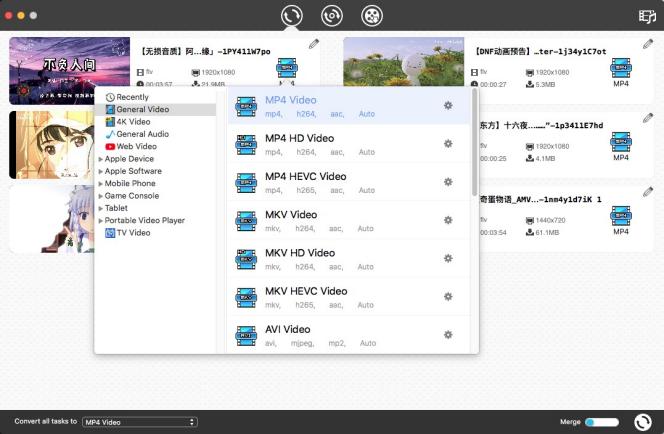The height and width of the screenshot is (434, 664).
Task: Edit the 奇蛋物语_AMV task with pencil icon
Action: pyautogui.click(x=647, y=192)
